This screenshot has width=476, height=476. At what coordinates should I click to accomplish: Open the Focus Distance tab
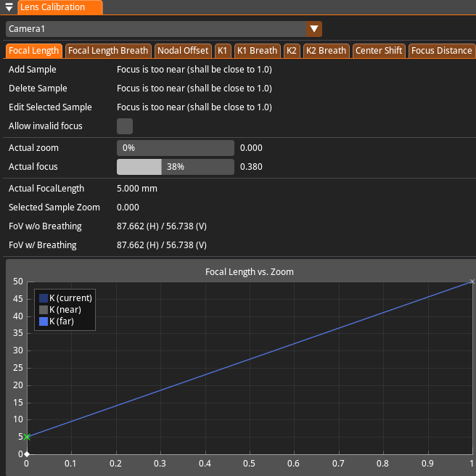coord(441,51)
